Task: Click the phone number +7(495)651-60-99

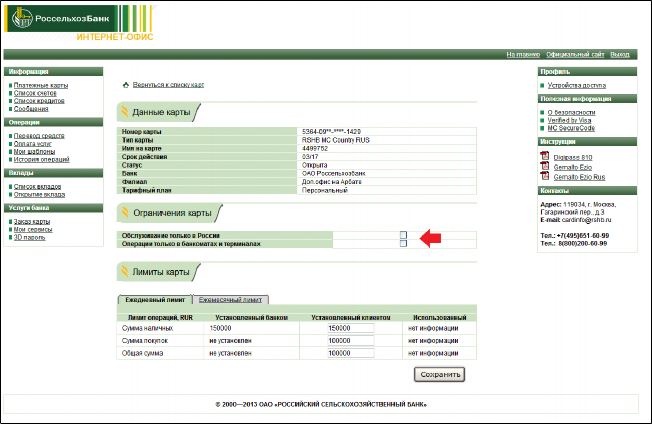Action: pos(583,236)
